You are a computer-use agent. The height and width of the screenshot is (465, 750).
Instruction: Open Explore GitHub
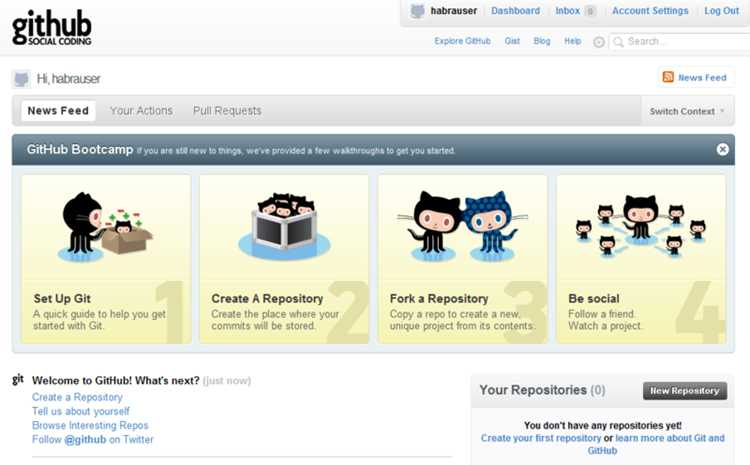pyautogui.click(x=462, y=41)
